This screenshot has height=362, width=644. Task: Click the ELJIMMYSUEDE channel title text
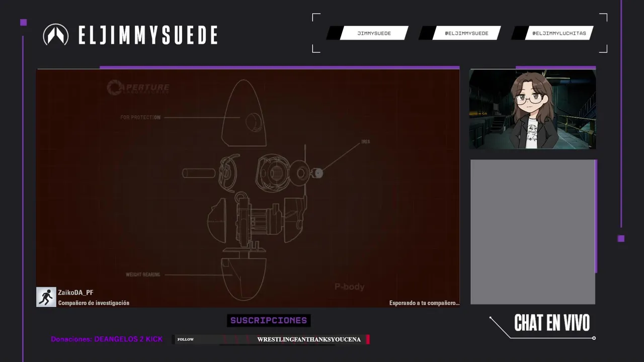tap(148, 35)
